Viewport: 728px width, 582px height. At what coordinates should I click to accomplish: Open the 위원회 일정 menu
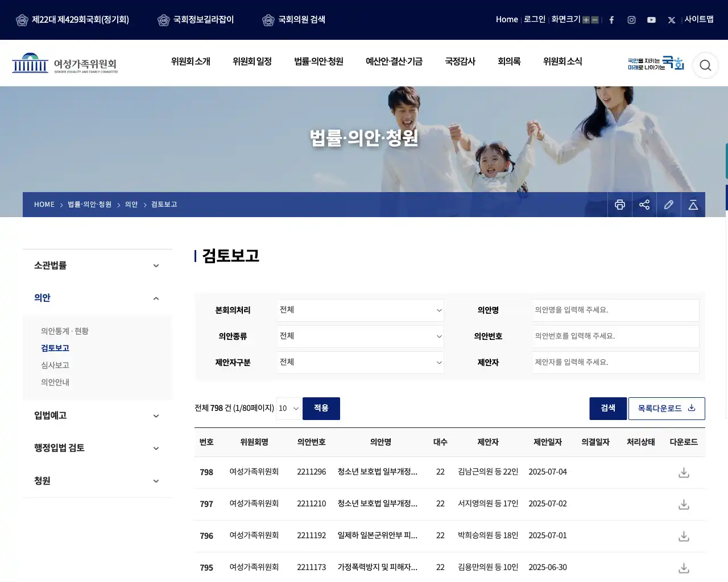pyautogui.click(x=252, y=61)
